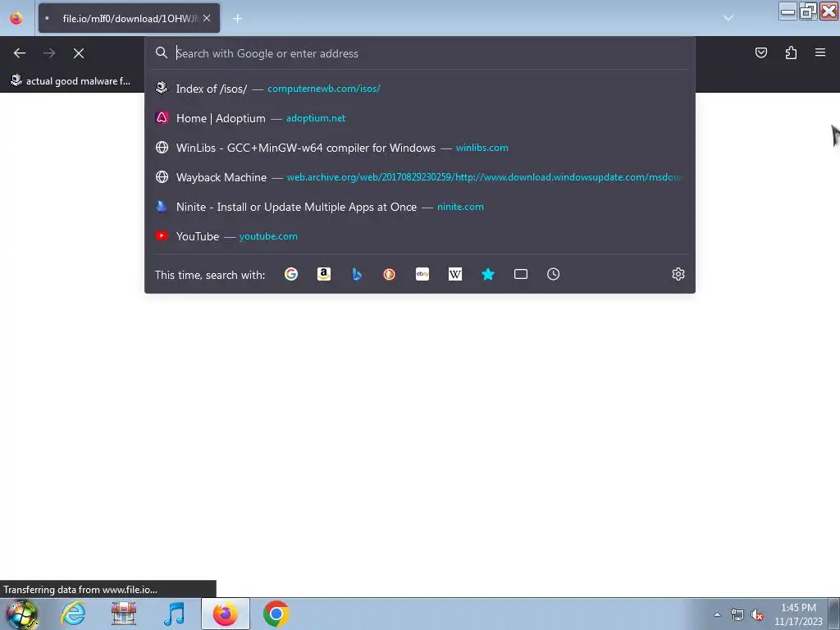Image resolution: width=840 pixels, height=630 pixels.
Task: Choose the Home | Adoptium suggestion
Action: click(x=419, y=118)
